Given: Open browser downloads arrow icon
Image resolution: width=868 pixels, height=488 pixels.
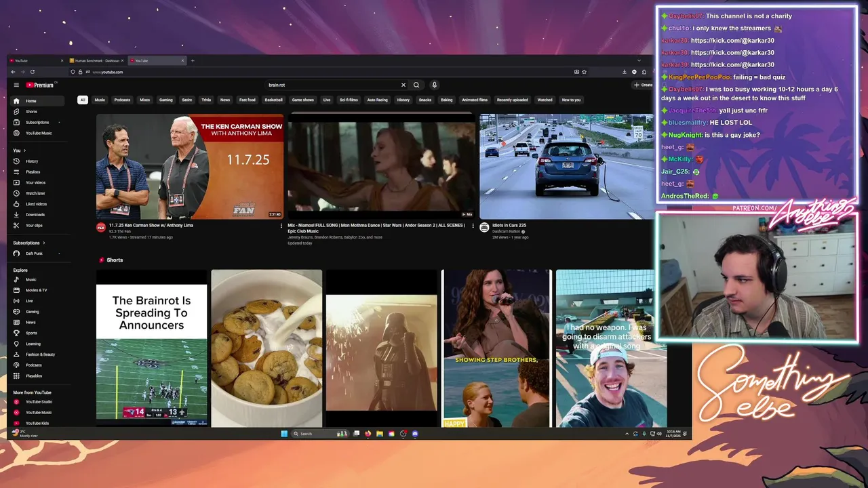Looking at the screenshot, I should click(x=625, y=72).
